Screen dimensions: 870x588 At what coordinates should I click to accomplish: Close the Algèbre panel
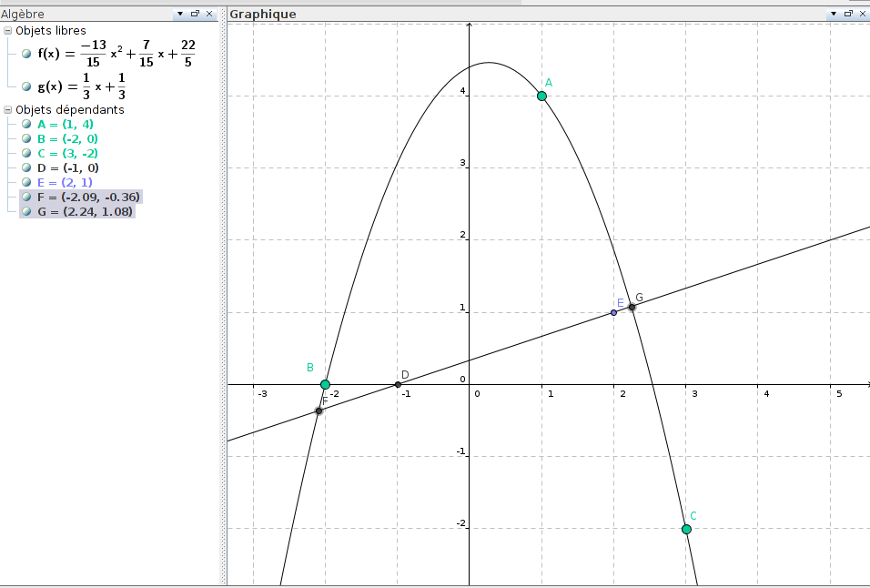point(209,14)
